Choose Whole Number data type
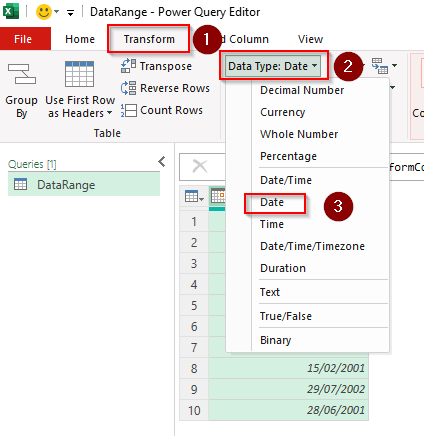 (x=299, y=134)
